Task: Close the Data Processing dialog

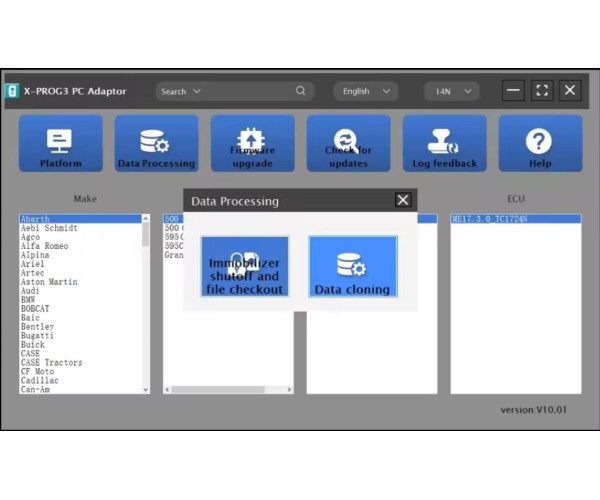Action: tap(403, 200)
